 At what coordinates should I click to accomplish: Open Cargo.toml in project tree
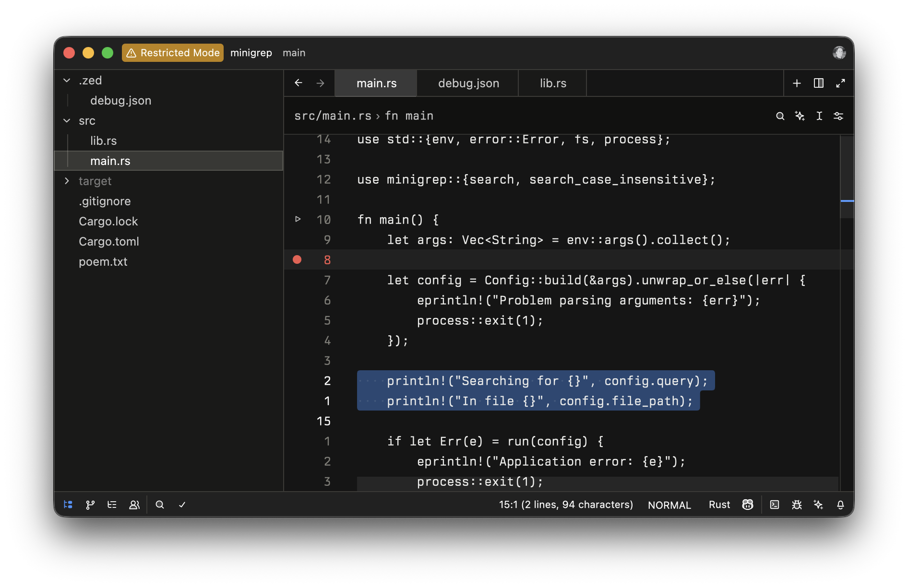tap(169, 241)
